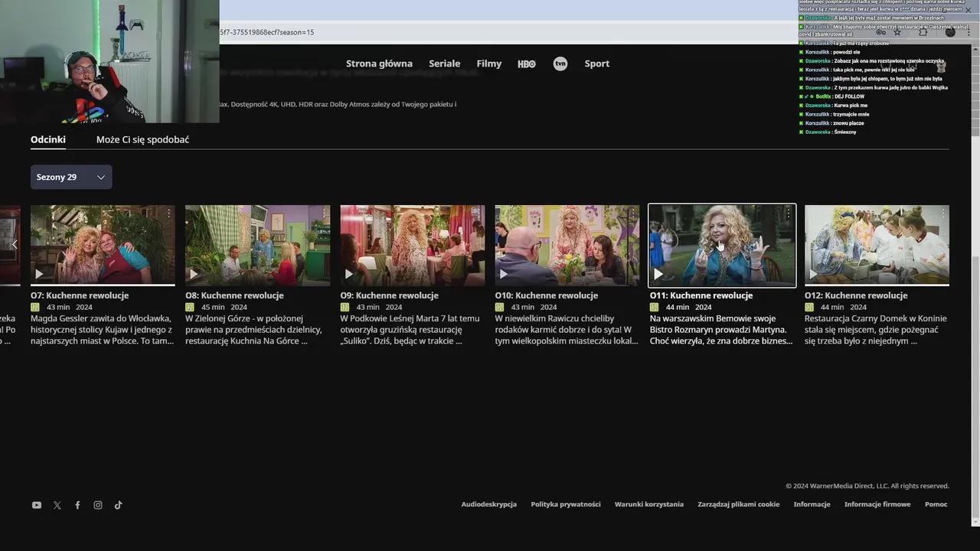
Task: Click the TikTok icon in footer
Action: pyautogui.click(x=119, y=505)
